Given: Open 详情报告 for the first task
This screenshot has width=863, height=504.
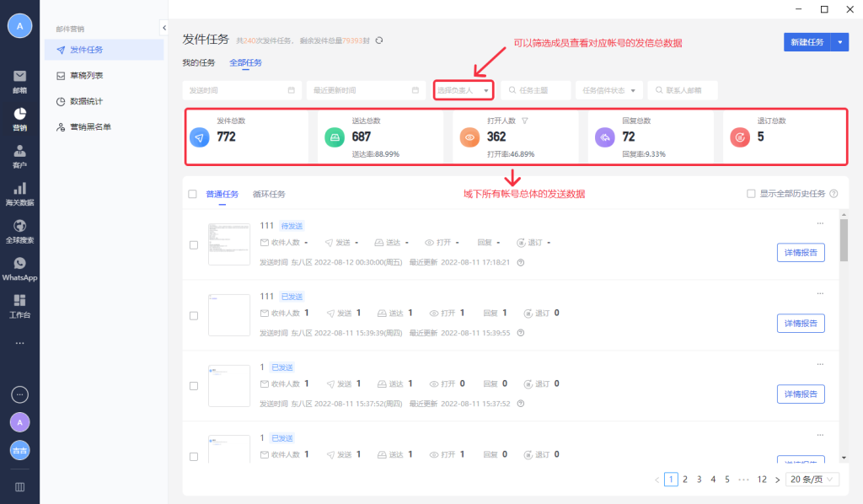Looking at the screenshot, I should 800,253.
